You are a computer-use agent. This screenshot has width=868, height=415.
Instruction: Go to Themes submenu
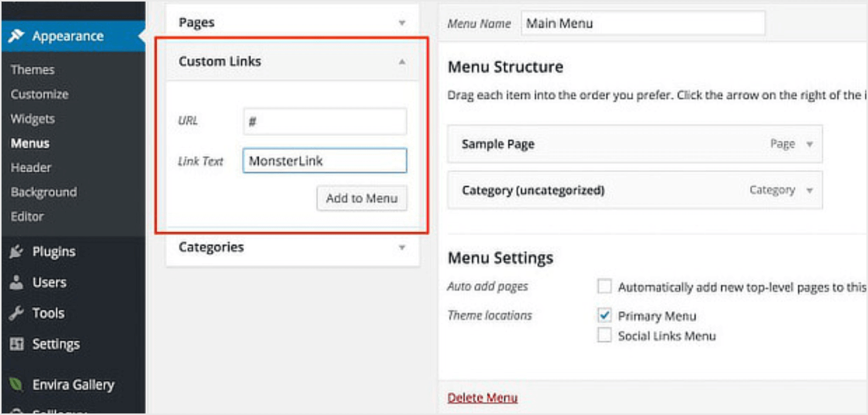32,70
